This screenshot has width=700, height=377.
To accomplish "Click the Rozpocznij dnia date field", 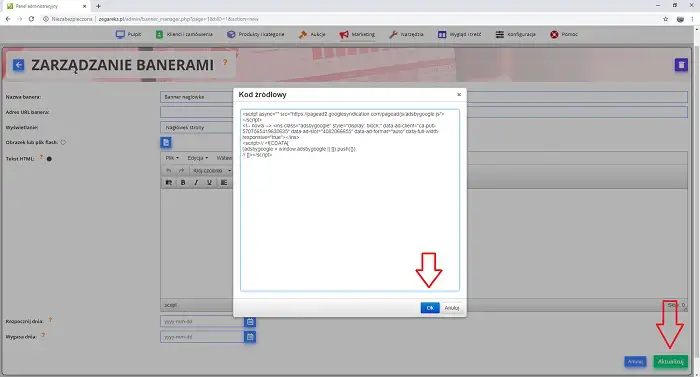I will point(202,322).
